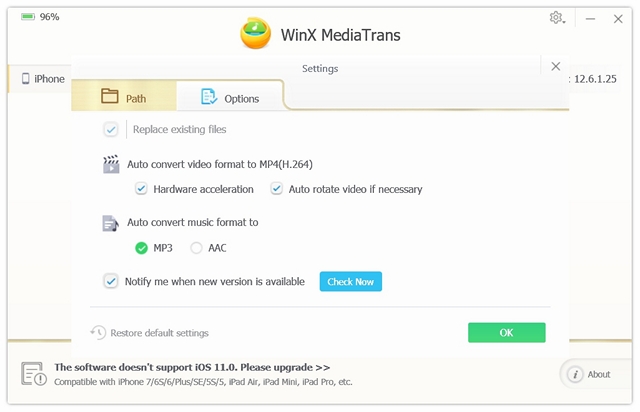This screenshot has width=640, height=412.
Task: Click the unsupported iOS warning icon
Action: pyautogui.click(x=33, y=373)
